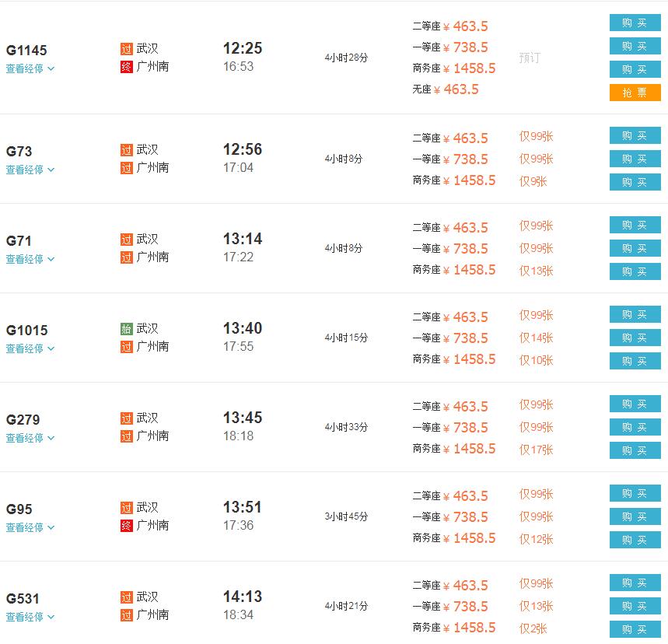Click the 过 icon beside 广州南 for G531

[127, 615]
